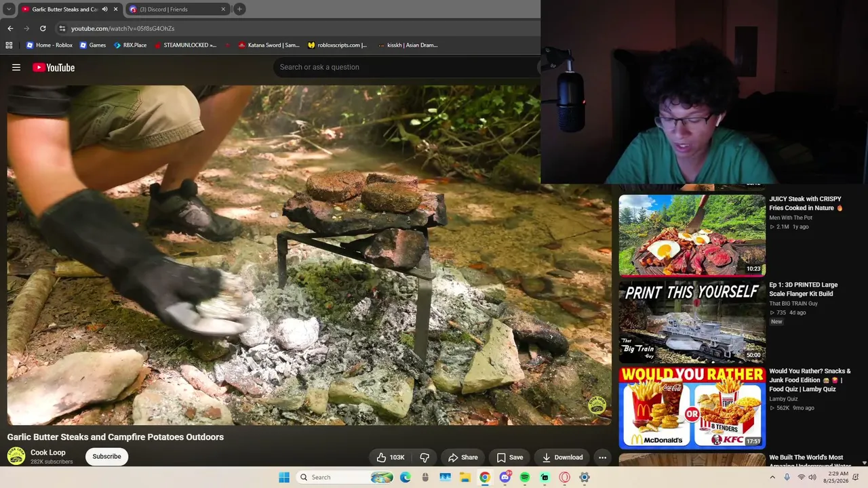Open Chrome apps grid in bookmarks bar

(9, 45)
